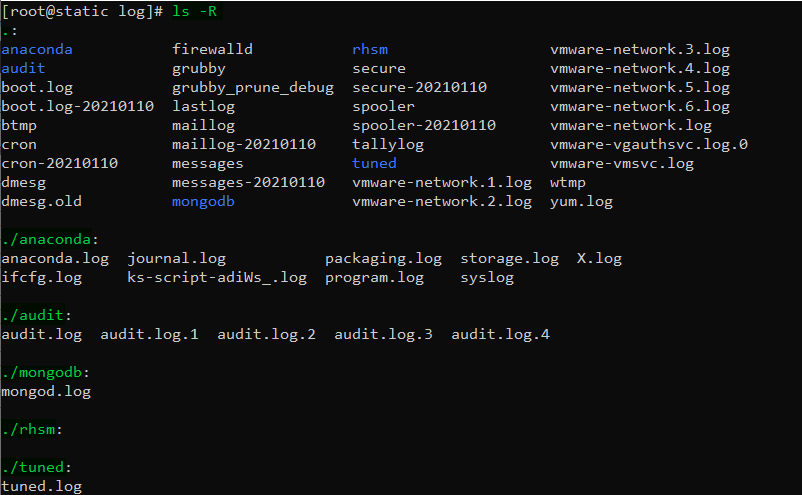This screenshot has height=495, width=802.
Task: Click the anaconda directory name in blue
Action: [37, 49]
